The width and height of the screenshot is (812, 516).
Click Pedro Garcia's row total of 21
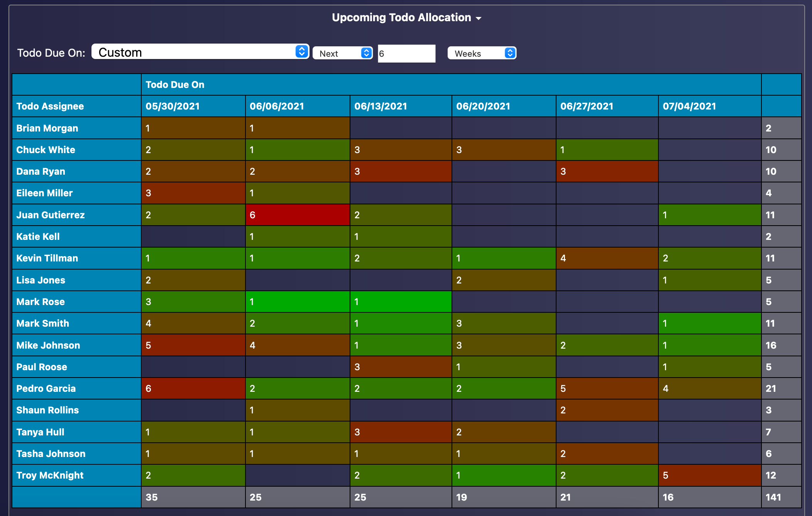click(782, 388)
